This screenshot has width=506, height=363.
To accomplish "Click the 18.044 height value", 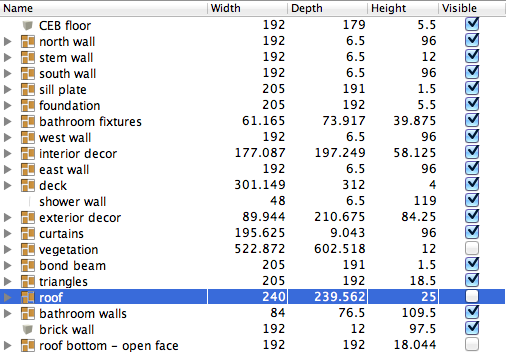I will point(415,345).
